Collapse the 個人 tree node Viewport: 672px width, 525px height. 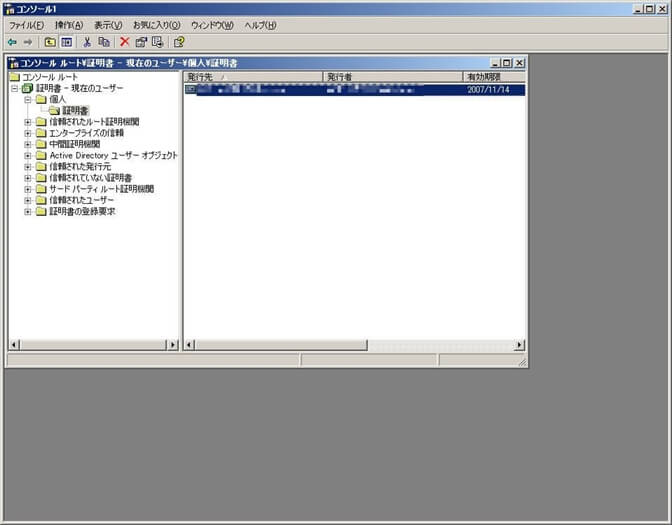click(x=28, y=100)
